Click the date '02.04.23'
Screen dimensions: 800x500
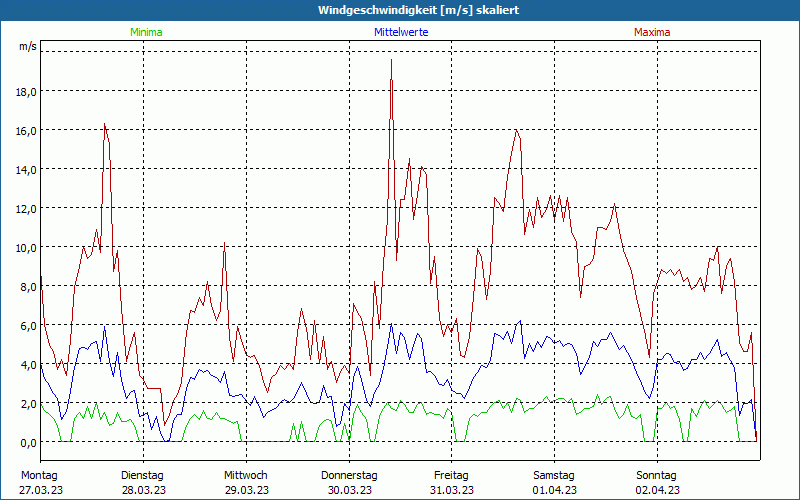pyautogui.click(x=658, y=490)
